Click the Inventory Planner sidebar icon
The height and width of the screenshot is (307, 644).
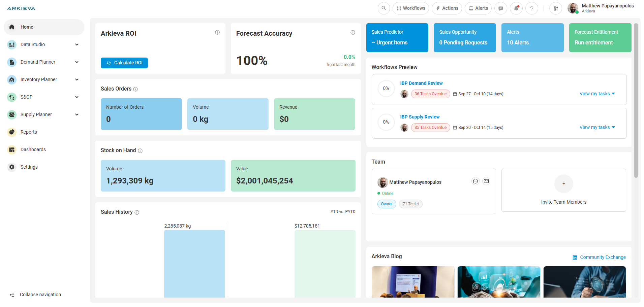pos(12,79)
